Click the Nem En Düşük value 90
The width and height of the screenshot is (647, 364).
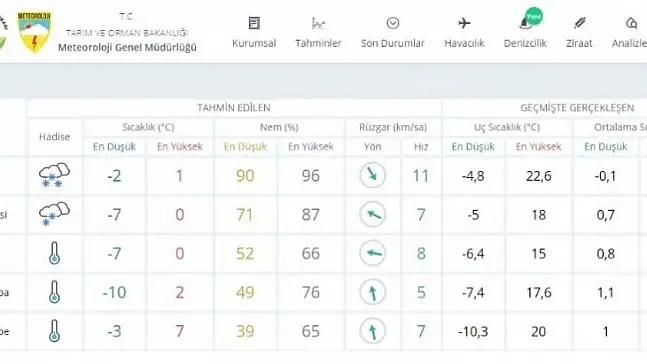click(245, 176)
